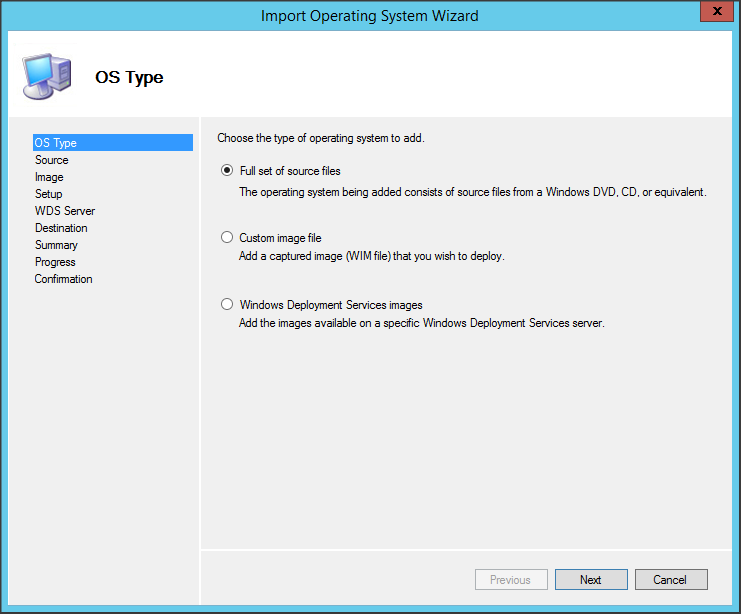Go to the Source step in sidebar
The width and height of the screenshot is (741, 614).
coord(52,160)
